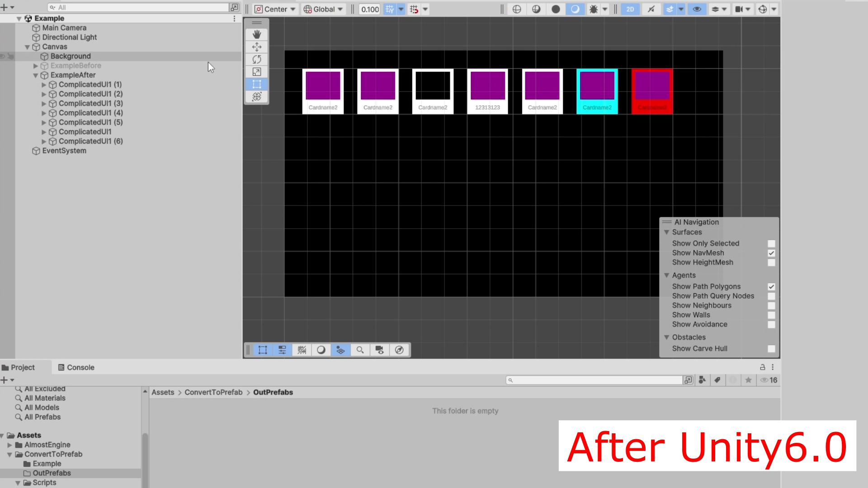Select the Rect tool in tools overlay

point(257,84)
